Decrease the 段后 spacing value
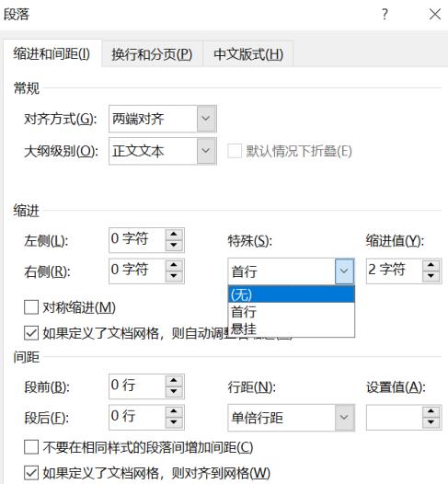The image size is (448, 484). (174, 422)
